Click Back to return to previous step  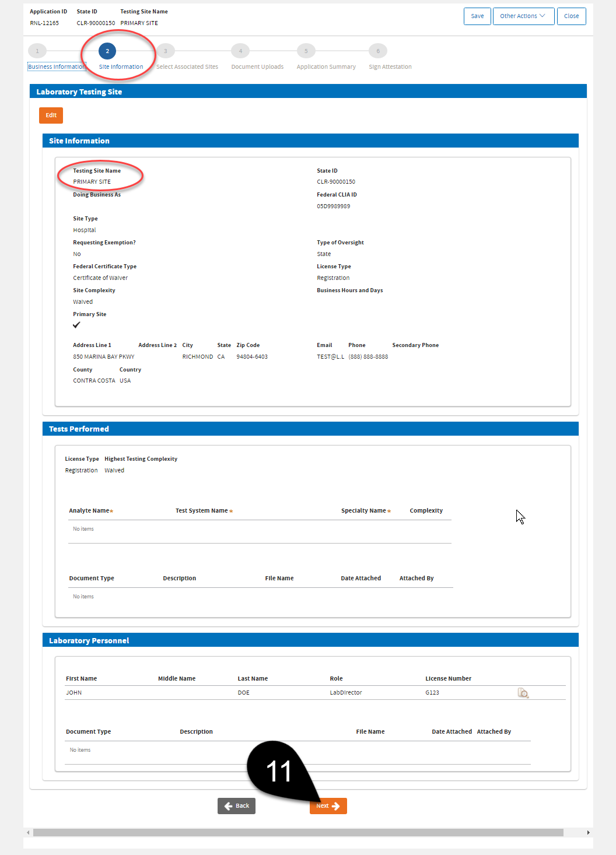[236, 805]
